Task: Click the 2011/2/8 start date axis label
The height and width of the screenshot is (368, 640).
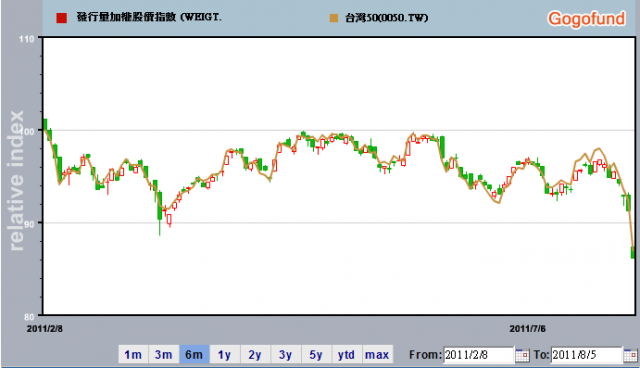Action: 44,329
